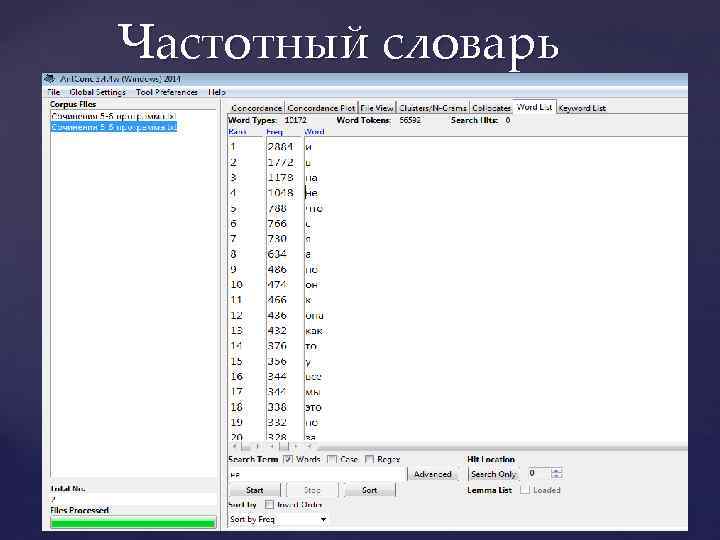The height and width of the screenshot is (540, 720).
Task: Select frequency value 766 in row 6
Action: click(277, 224)
